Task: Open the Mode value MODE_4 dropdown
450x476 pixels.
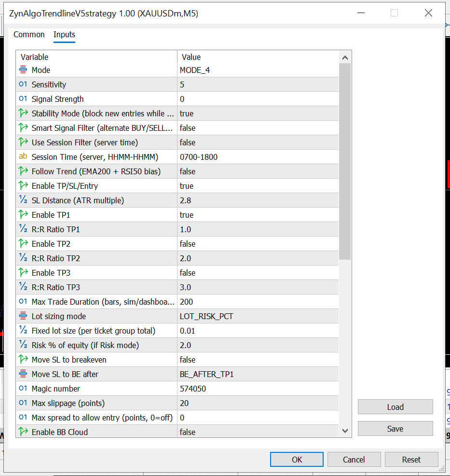Action: tap(258, 70)
